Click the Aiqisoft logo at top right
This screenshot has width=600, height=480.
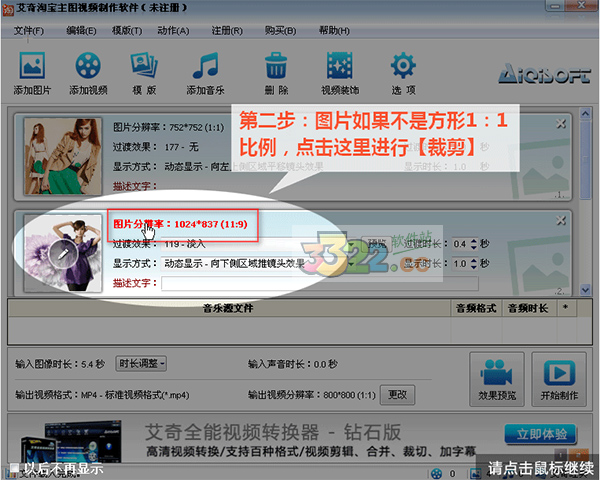pyautogui.click(x=545, y=73)
